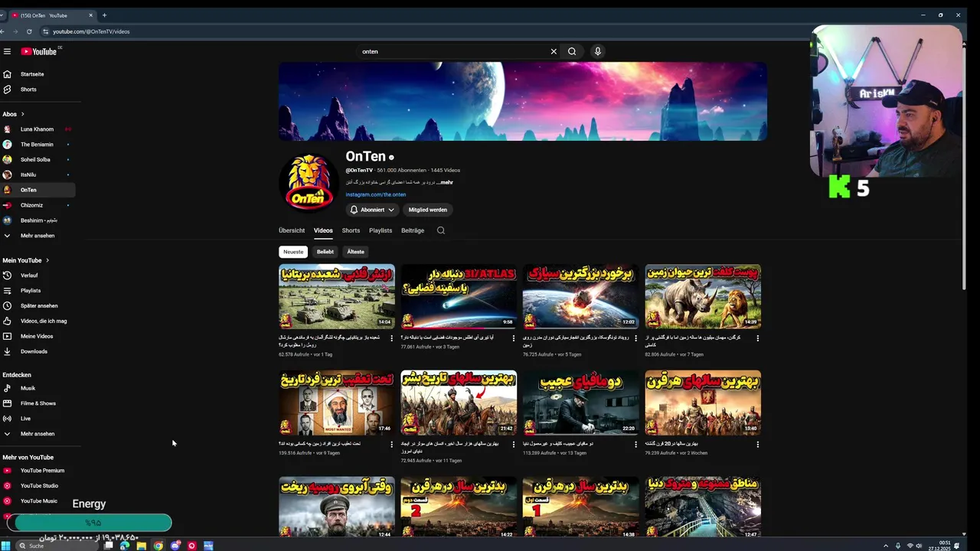
Task: Open Später ansehen list
Action: [x=38, y=306]
